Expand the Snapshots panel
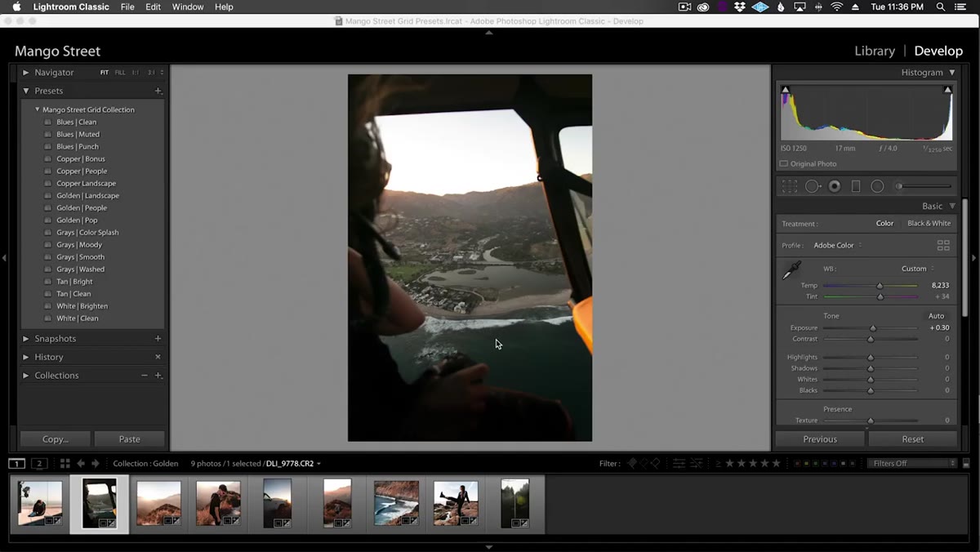Image resolution: width=980 pixels, height=552 pixels. pyautogui.click(x=26, y=338)
